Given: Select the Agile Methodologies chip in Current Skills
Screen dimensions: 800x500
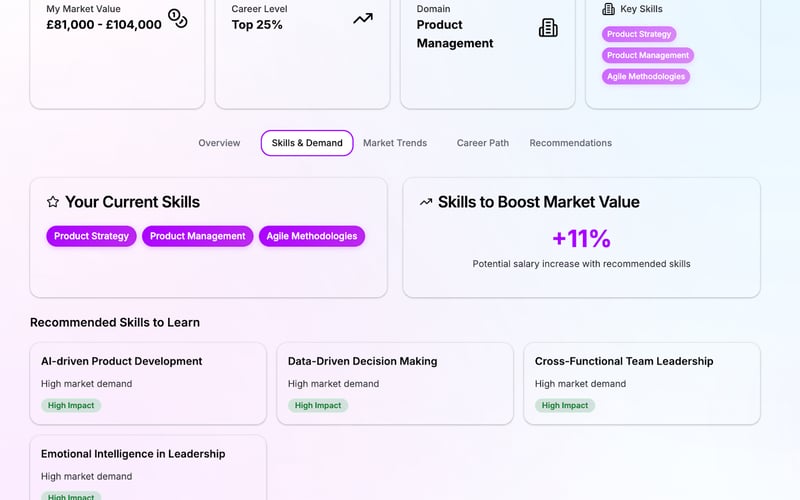Looking at the screenshot, I should [312, 236].
